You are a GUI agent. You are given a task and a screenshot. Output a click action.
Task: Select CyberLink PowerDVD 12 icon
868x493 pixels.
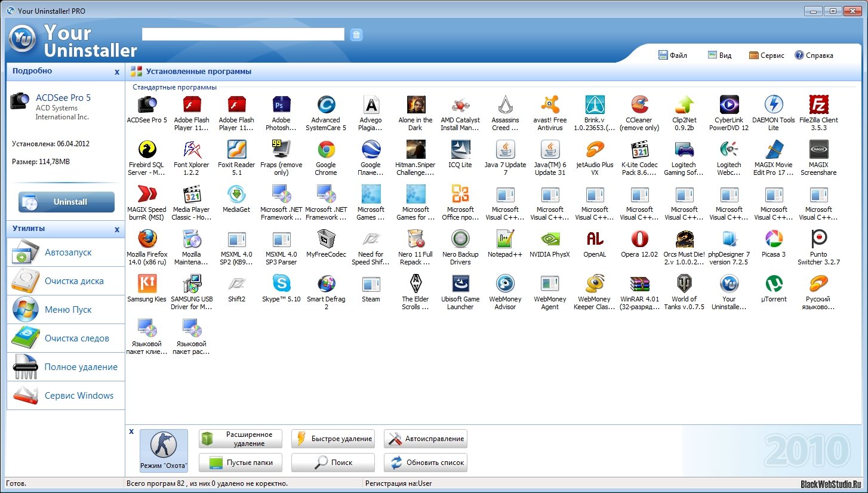729,104
